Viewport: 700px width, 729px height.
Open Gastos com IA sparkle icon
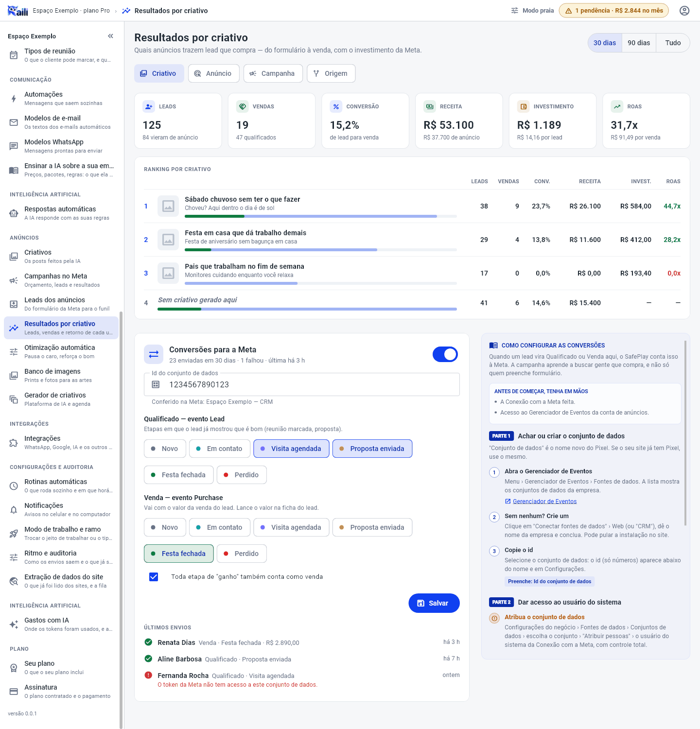(x=14, y=625)
